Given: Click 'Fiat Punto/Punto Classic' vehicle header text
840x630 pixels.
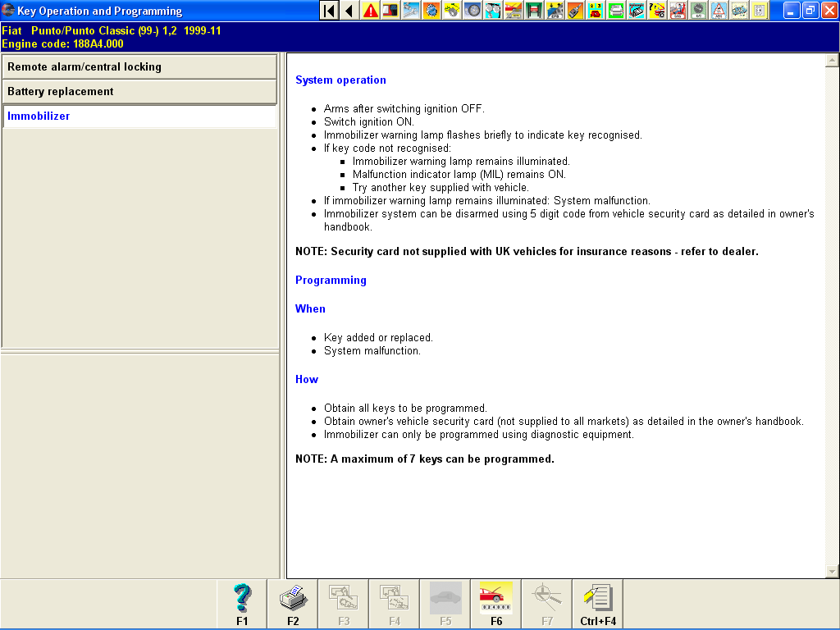Looking at the screenshot, I should point(112,30).
